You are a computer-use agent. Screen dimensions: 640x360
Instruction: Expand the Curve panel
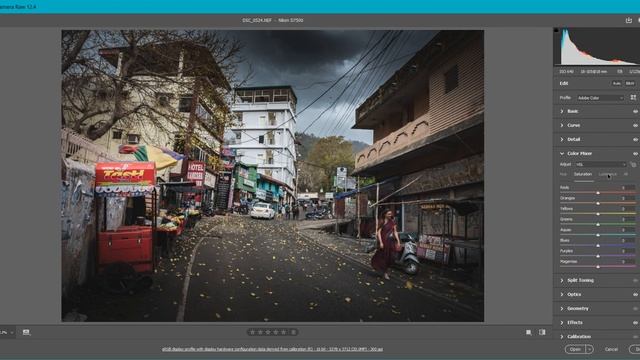pos(562,125)
